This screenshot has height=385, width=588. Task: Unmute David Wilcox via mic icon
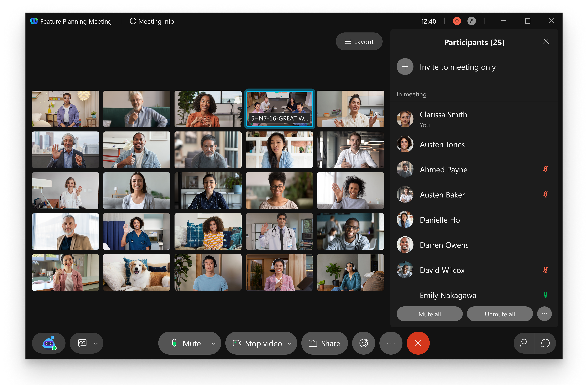[545, 270]
